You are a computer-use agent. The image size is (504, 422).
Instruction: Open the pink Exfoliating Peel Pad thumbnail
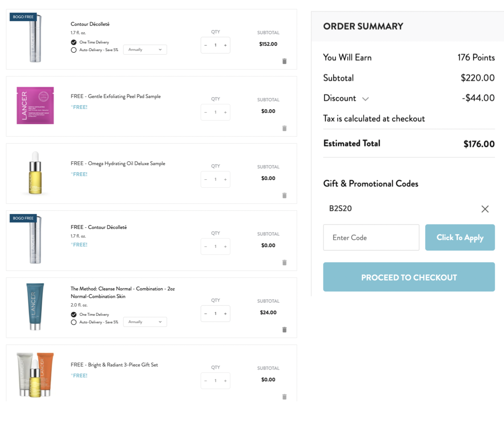[x=35, y=105]
